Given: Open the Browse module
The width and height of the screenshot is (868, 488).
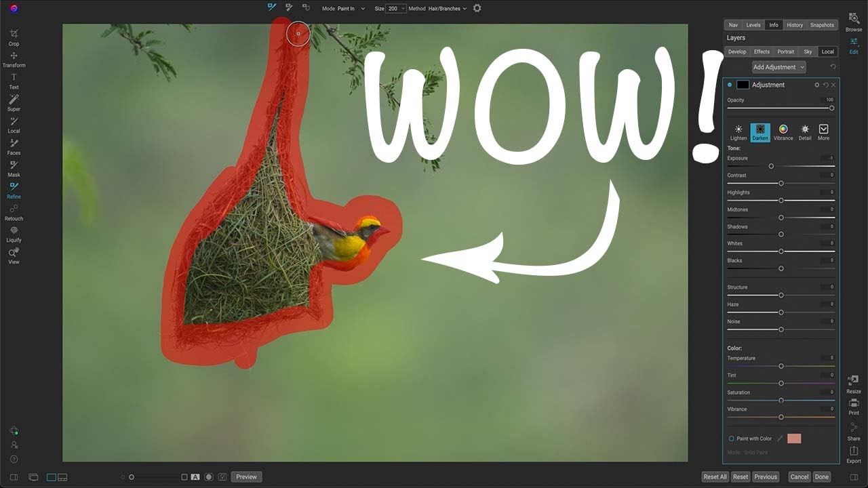Looking at the screenshot, I should click(x=854, y=22).
